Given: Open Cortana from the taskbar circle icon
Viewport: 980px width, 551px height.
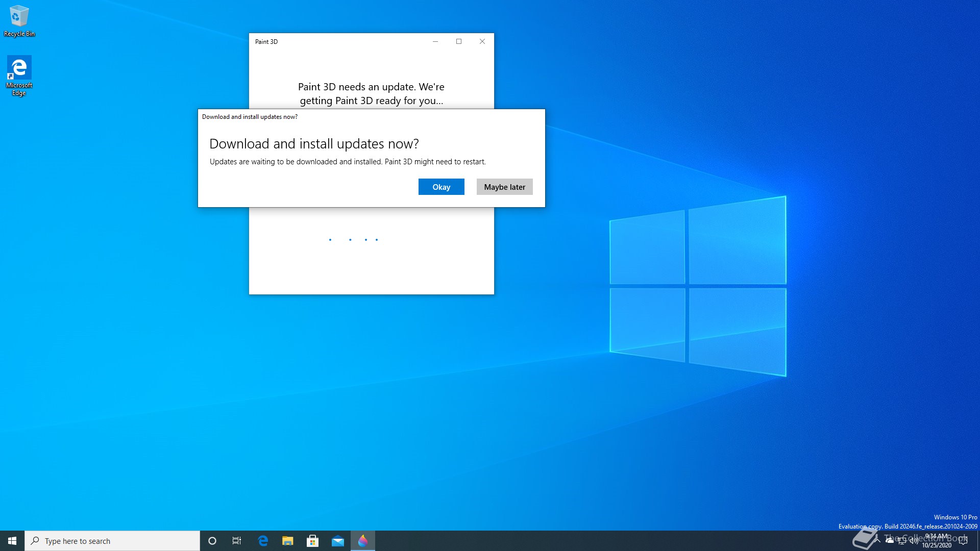Looking at the screenshot, I should point(212,541).
